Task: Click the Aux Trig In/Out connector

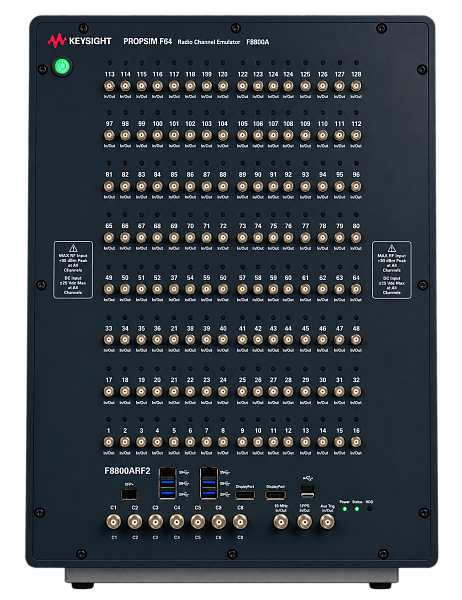Action: (x=327, y=522)
